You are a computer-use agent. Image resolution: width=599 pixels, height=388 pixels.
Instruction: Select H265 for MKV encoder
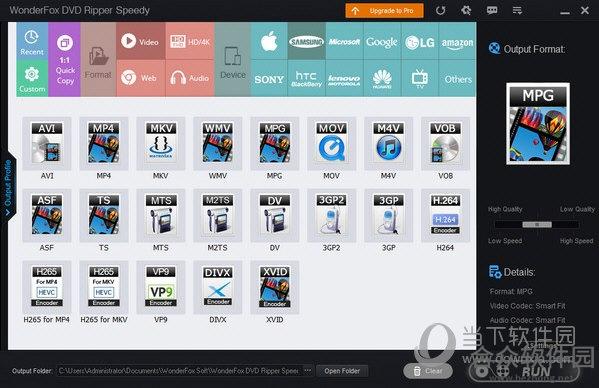[x=104, y=287]
